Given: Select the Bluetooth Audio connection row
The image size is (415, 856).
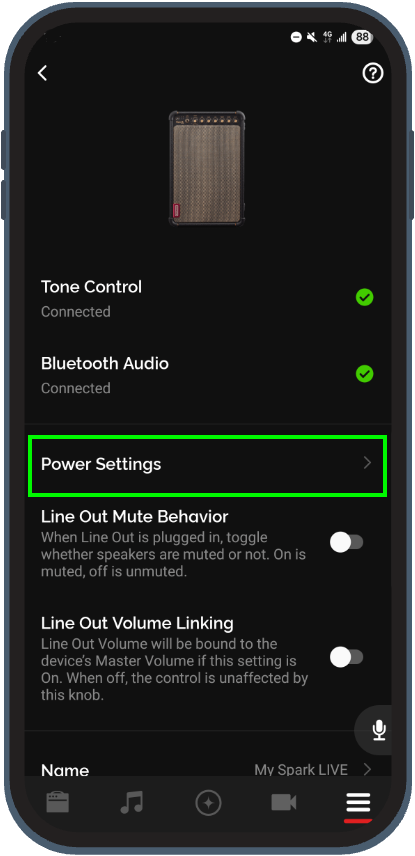Looking at the screenshot, I should pyautogui.click(x=208, y=375).
